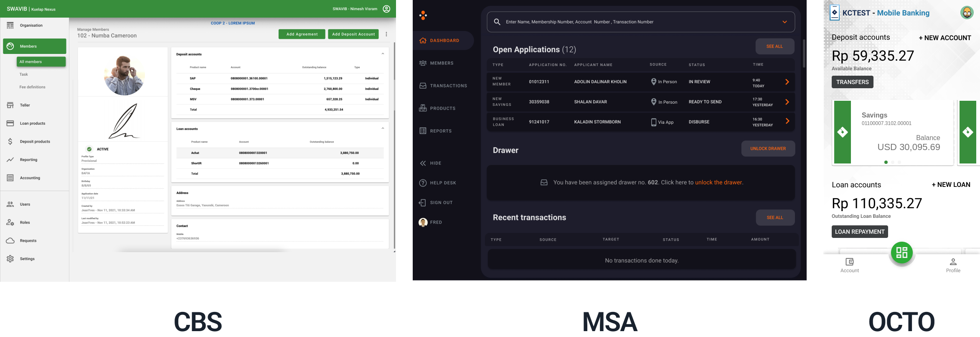Select the All members submenu item
980x337 pixels.
(x=41, y=62)
